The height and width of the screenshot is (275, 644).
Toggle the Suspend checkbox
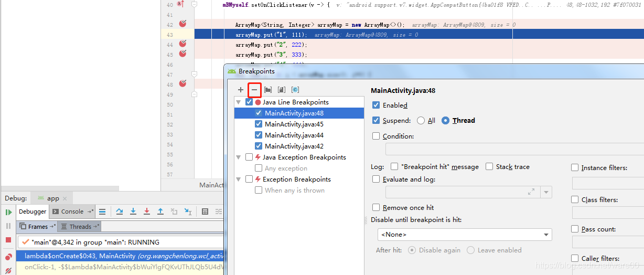coord(376,120)
